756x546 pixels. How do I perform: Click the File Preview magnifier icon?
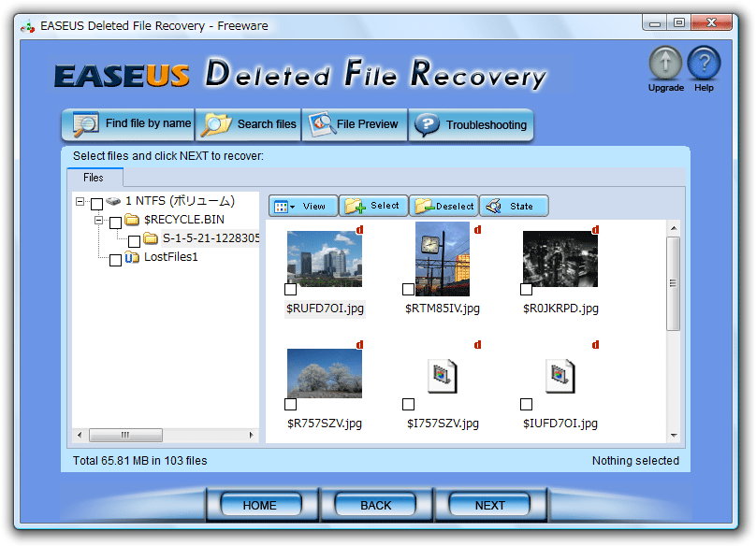click(322, 125)
